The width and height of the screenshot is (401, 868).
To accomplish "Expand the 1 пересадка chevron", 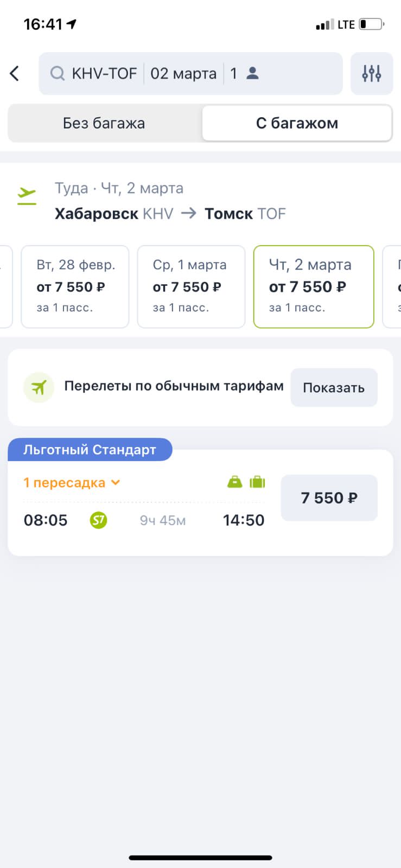I will [115, 482].
